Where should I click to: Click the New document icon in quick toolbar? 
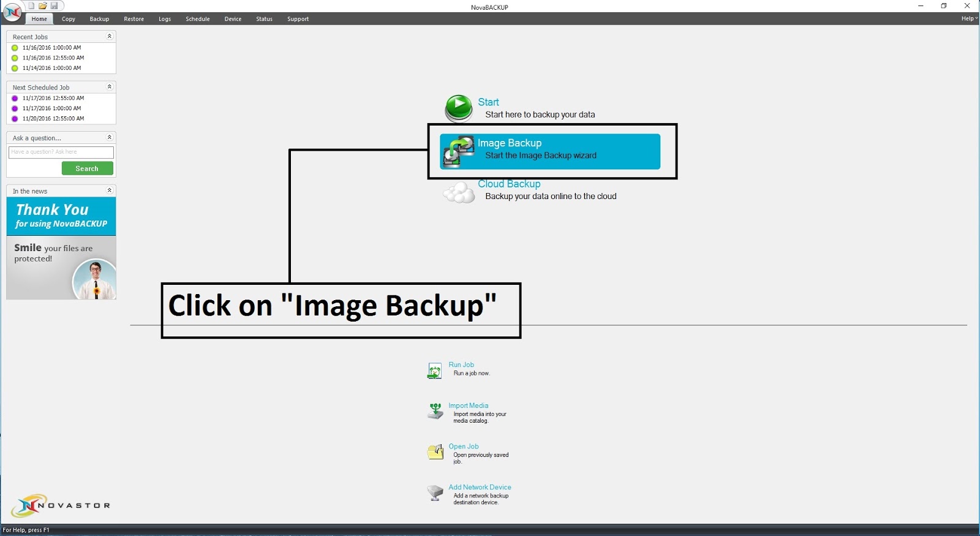[x=32, y=6]
